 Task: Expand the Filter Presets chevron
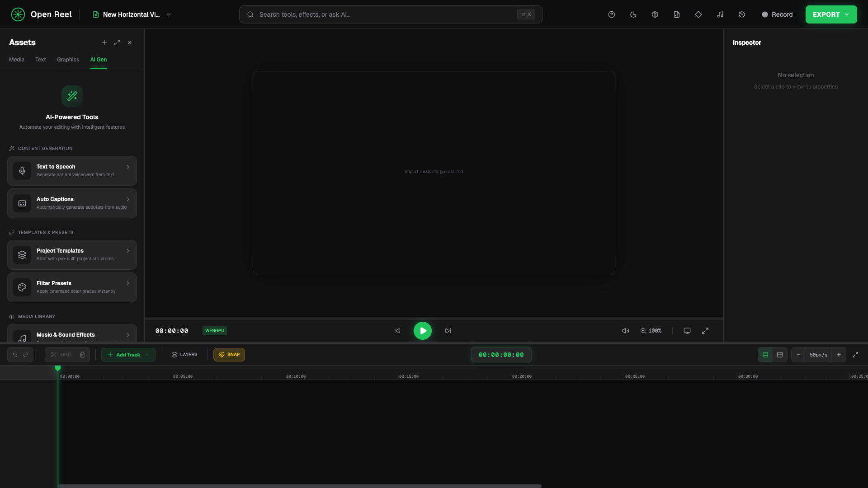[128, 283]
